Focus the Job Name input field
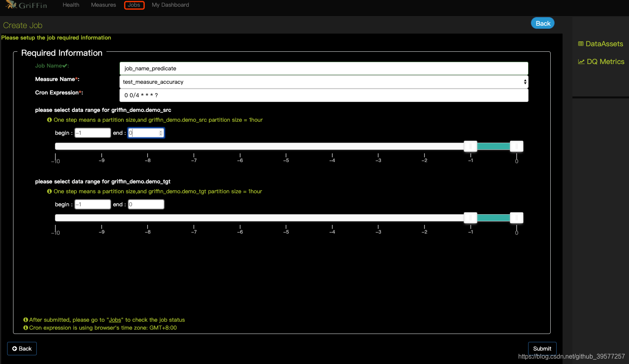629x364 pixels. [324, 68]
